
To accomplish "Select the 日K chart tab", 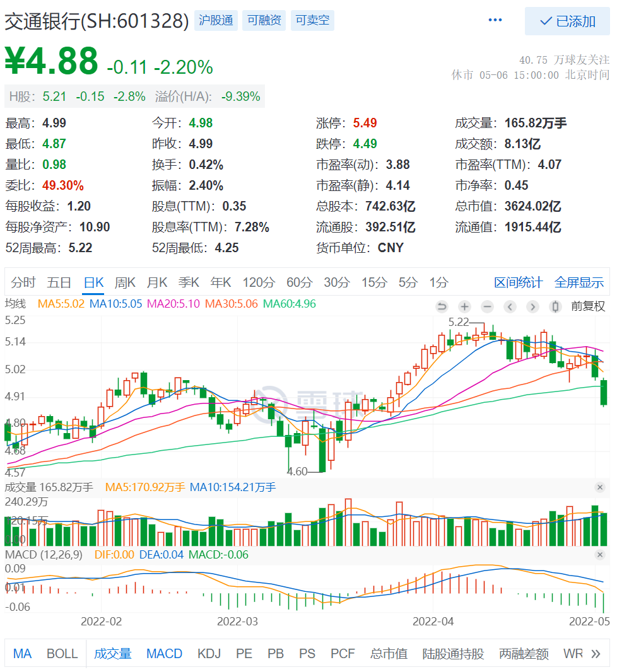I will [93, 282].
